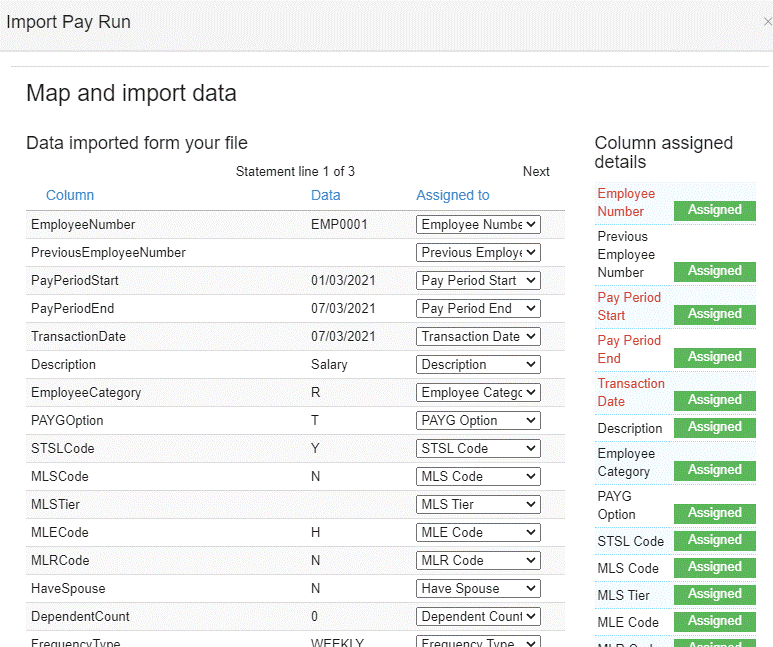Click the PAYGOption row label
Screen dimensions: 773x647
click(x=67, y=421)
